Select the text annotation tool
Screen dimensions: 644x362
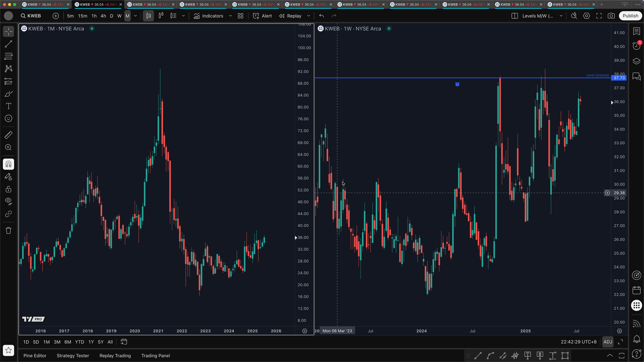click(x=9, y=106)
